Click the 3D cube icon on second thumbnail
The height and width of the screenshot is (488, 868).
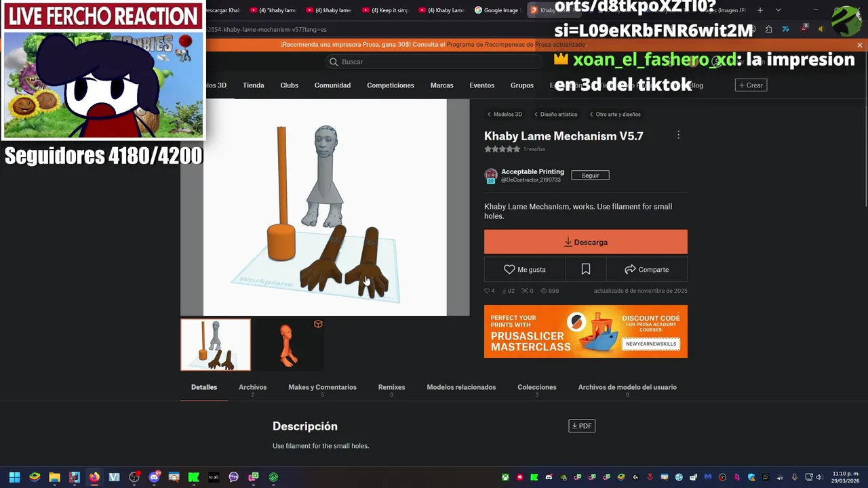point(318,324)
